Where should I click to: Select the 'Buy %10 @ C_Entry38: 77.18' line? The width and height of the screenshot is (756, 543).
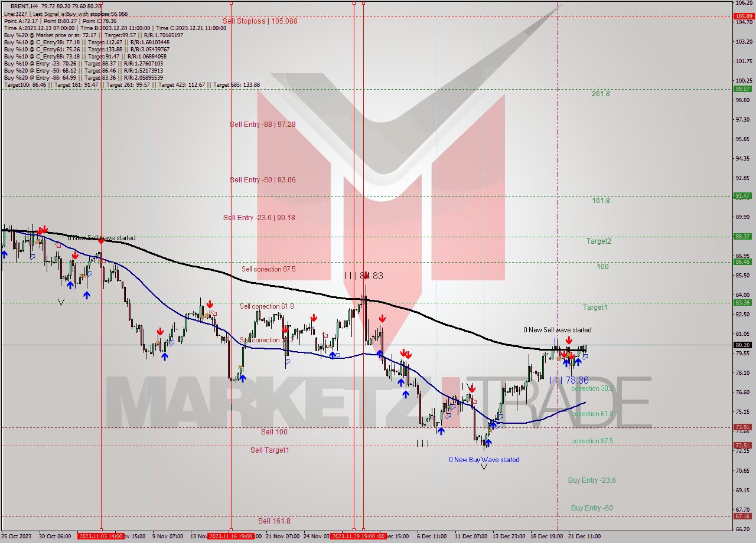tap(86, 42)
